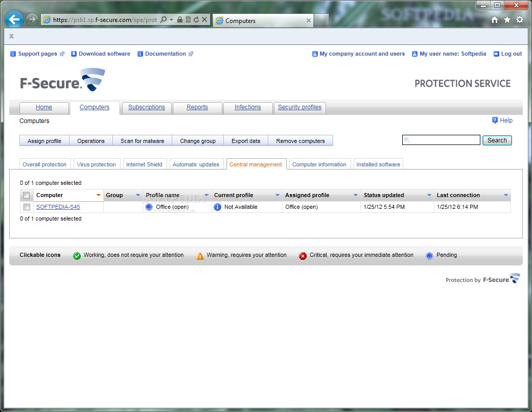Image resolution: width=532 pixels, height=412 pixels.
Task: Click the security lock icon in address bar
Action: point(180,19)
